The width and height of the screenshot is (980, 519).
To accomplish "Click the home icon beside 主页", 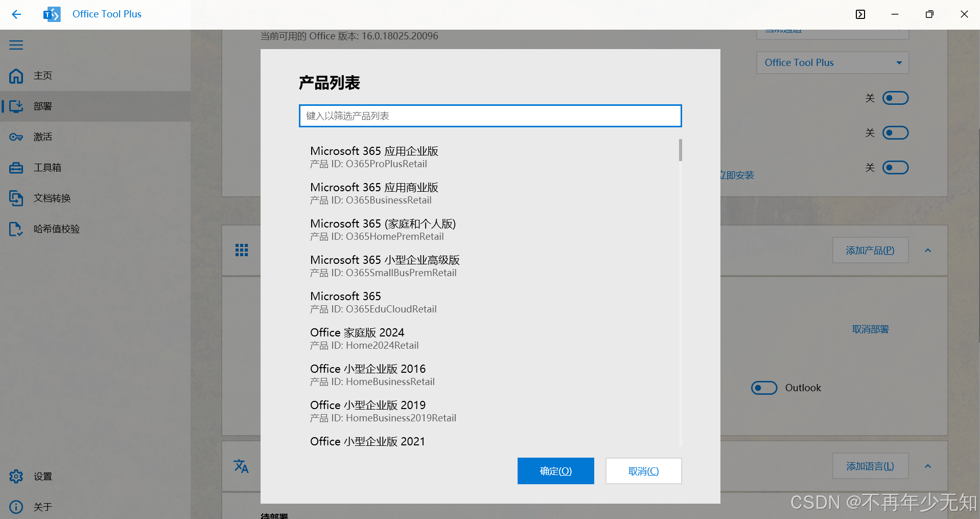I will pyautogui.click(x=16, y=76).
